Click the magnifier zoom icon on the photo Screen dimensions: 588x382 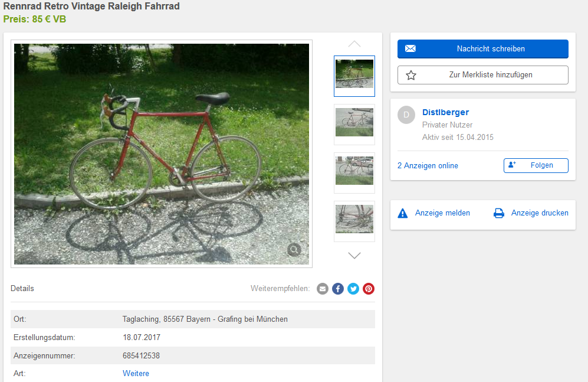(294, 250)
